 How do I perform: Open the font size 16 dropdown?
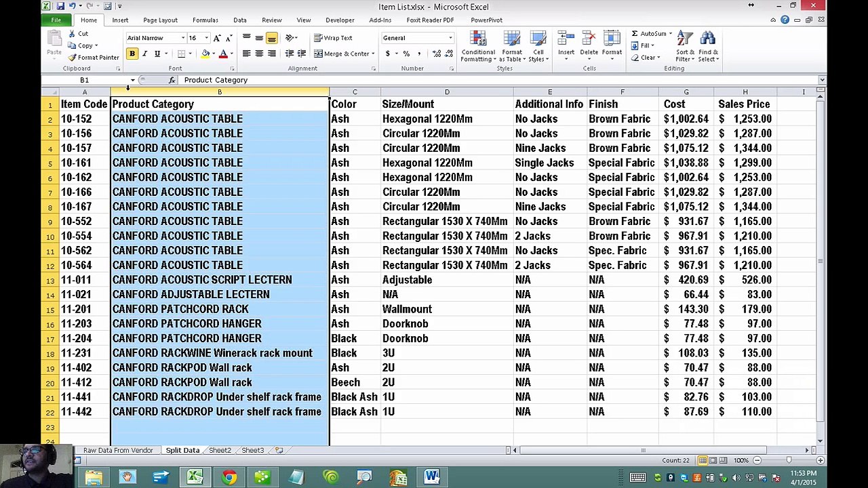click(x=206, y=38)
